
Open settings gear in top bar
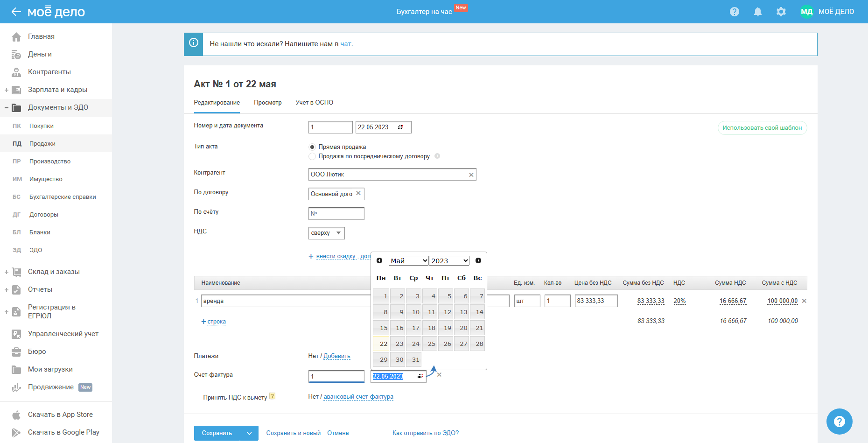click(x=781, y=12)
